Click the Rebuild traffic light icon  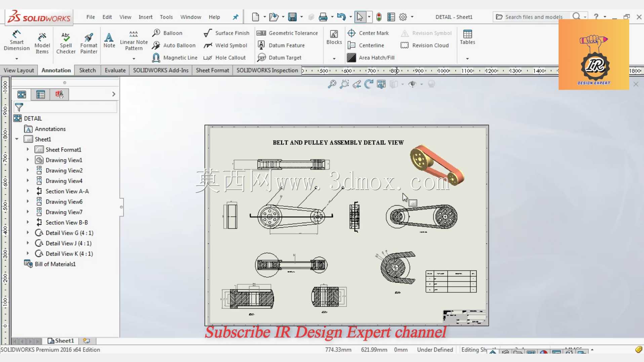click(379, 17)
